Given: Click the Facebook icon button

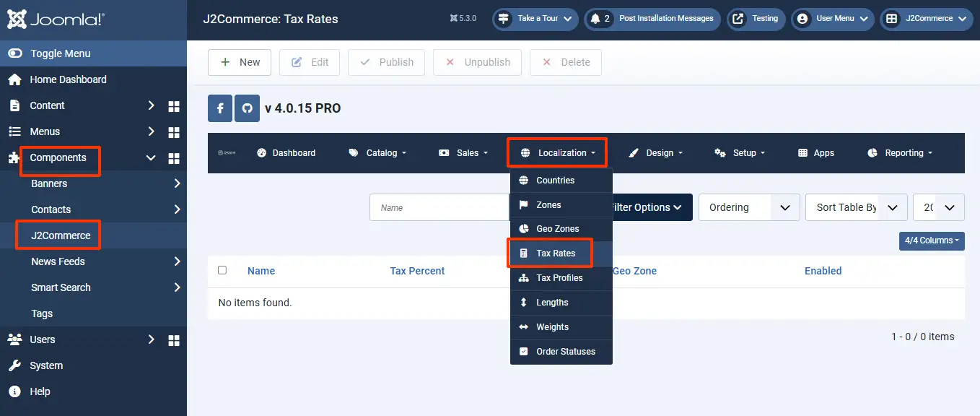Looking at the screenshot, I should click(x=220, y=108).
